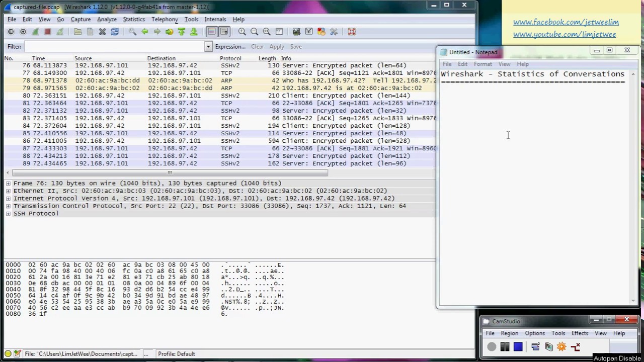Restart the running live capture icon
This screenshot has height=362, width=644.
(60, 32)
